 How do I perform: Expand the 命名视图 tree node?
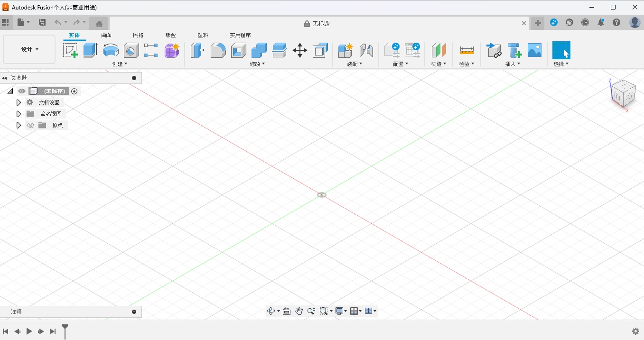pos(19,114)
